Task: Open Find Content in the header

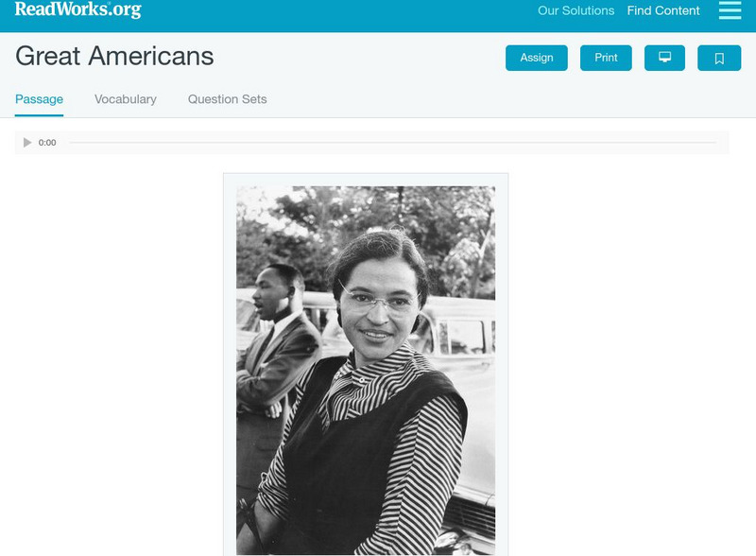Action: click(x=663, y=10)
